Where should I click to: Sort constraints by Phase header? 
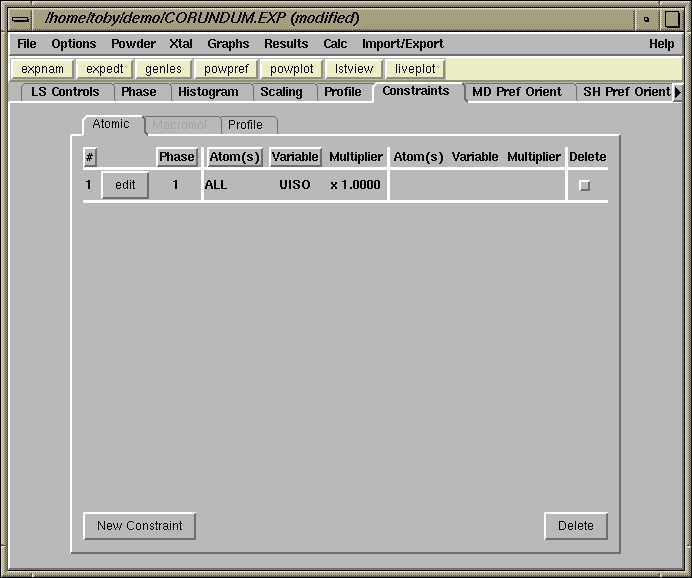coord(177,157)
